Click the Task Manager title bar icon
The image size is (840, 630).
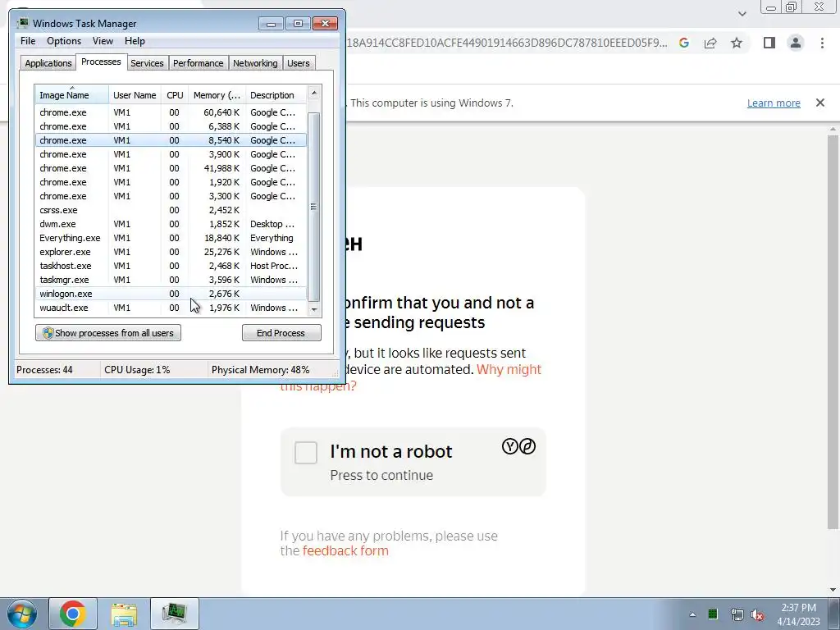pyautogui.click(x=22, y=23)
